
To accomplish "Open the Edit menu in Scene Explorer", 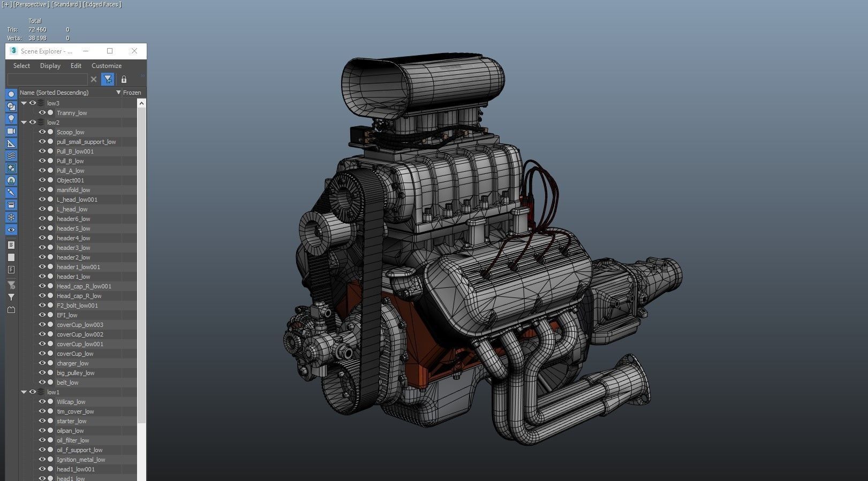I will [76, 66].
